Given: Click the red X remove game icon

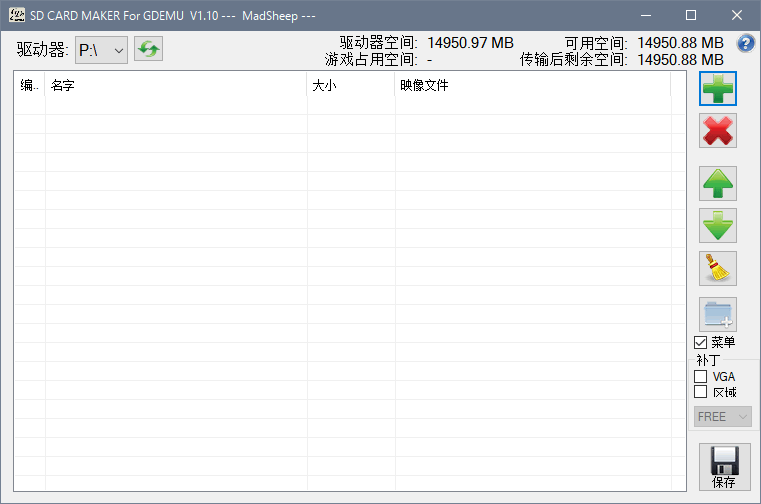Looking at the screenshot, I should [x=718, y=131].
